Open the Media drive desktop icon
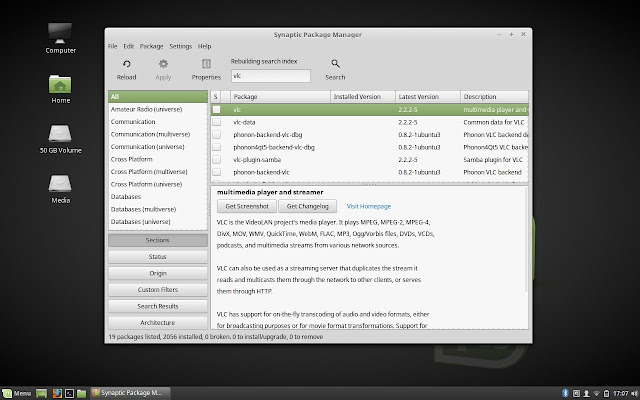This screenshot has width=640, height=400. tap(60, 183)
